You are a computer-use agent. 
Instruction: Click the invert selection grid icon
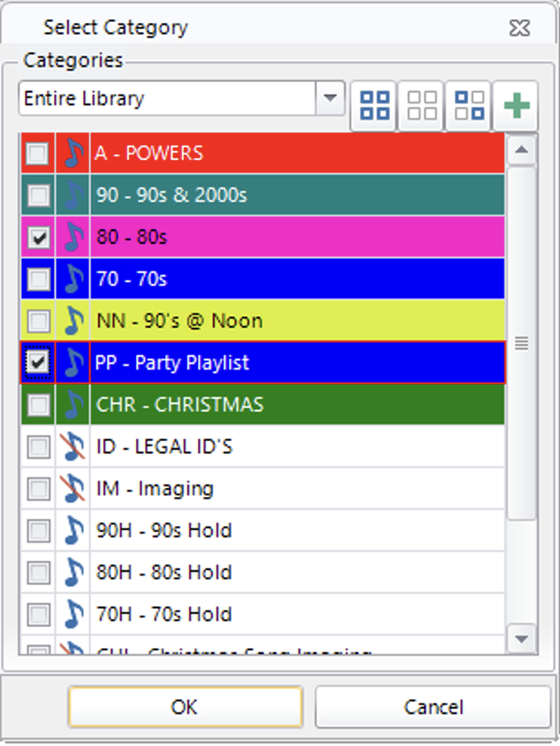468,105
